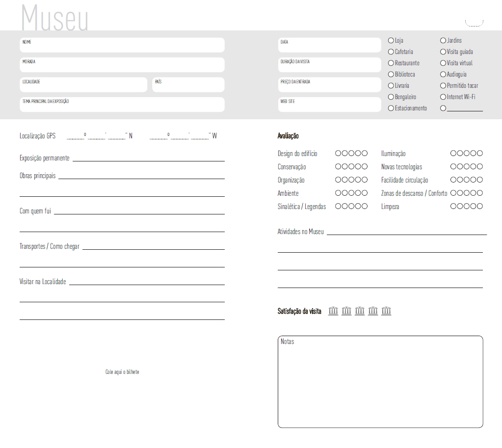This screenshot has height=448, width=502.
Task: Rate Sinalética / Legendas with fifth circle
Action: (x=364, y=206)
